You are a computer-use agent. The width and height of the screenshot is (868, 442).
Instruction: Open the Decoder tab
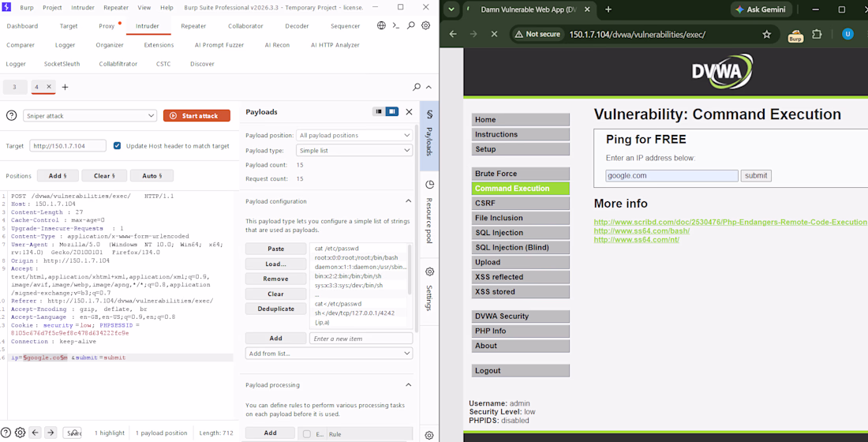[297, 26]
